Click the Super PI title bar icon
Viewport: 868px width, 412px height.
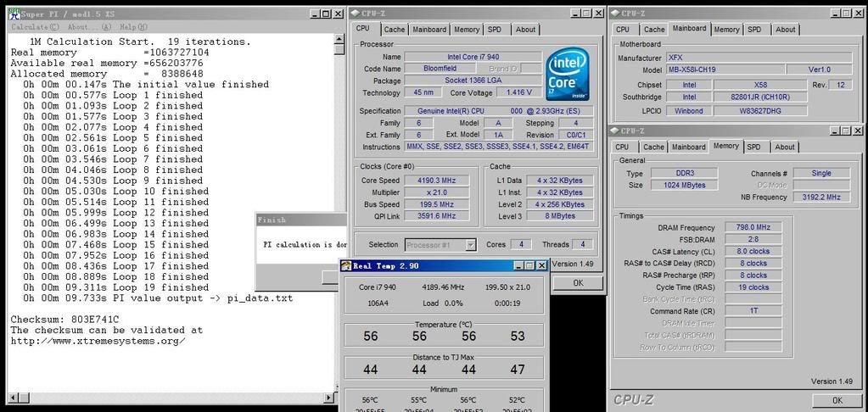pos(14,14)
